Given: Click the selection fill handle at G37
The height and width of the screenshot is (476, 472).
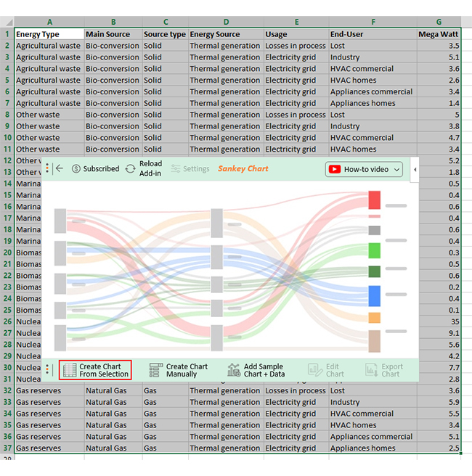Looking at the screenshot, I should click(x=461, y=454).
